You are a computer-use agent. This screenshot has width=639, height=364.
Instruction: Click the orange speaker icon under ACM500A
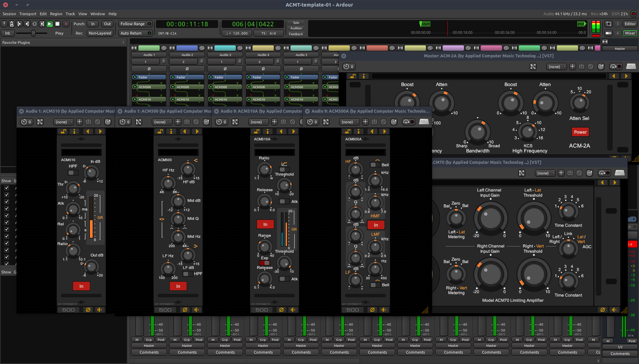[383, 310]
